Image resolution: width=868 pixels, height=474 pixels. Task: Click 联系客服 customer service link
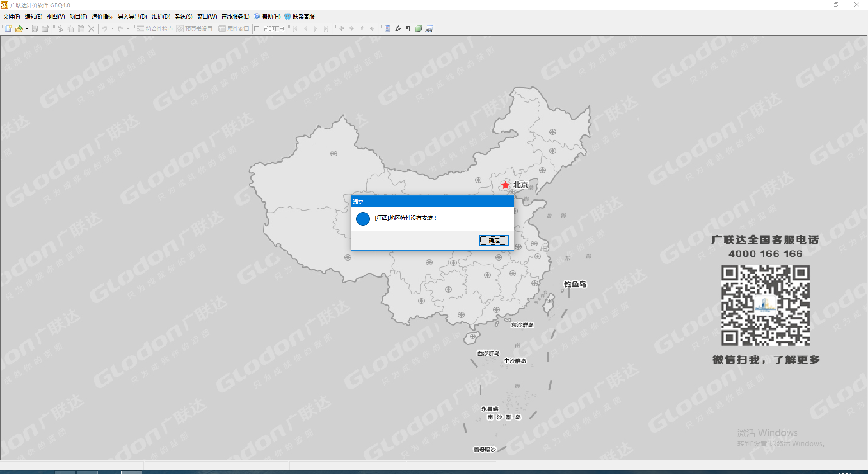pyautogui.click(x=300, y=17)
